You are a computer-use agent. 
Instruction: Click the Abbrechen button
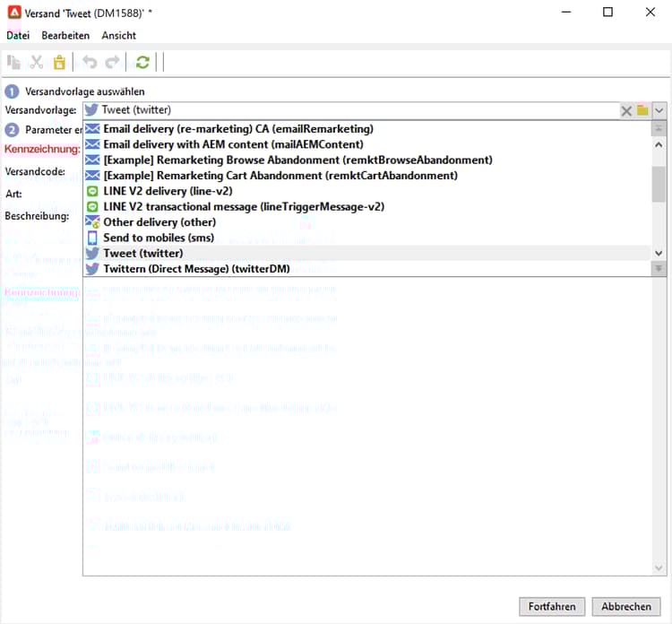626,606
